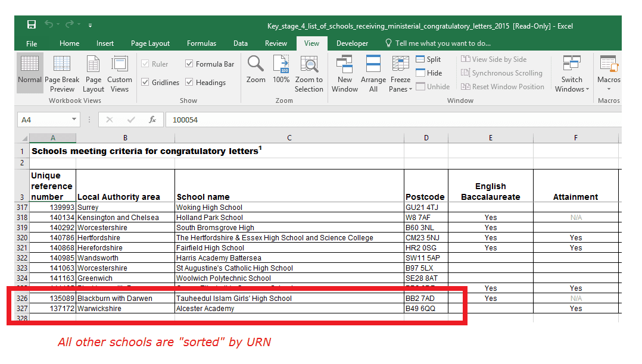Select column C header
The width and height of the screenshot is (642, 364).
(289, 138)
